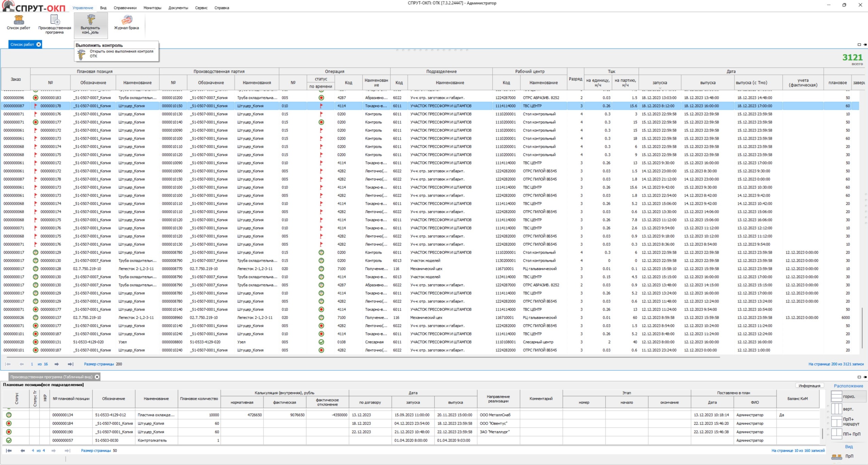This screenshot has width=868, height=465.
Task: Switch to Производственная программа (Табличный вид) tab
Action: click(x=51, y=377)
